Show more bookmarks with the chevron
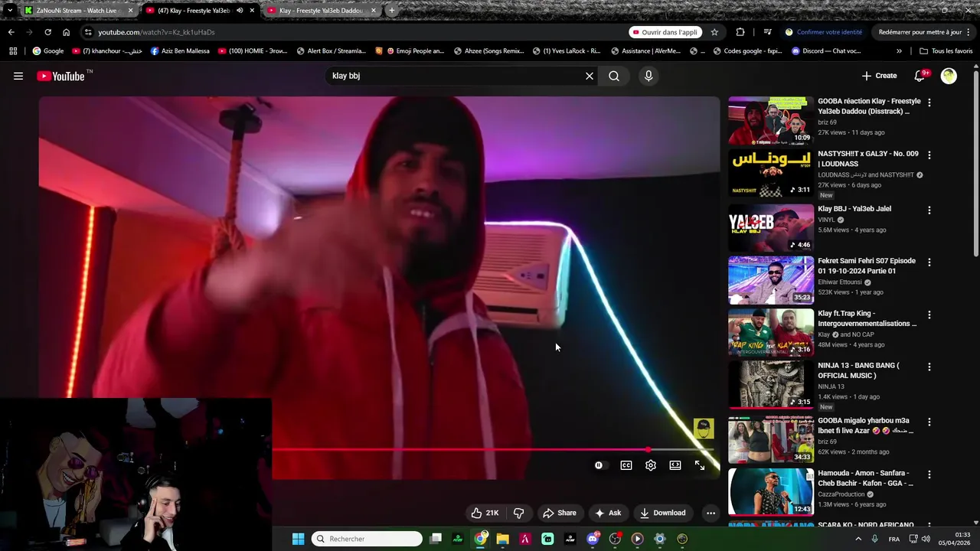The height and width of the screenshot is (551, 980). (899, 51)
